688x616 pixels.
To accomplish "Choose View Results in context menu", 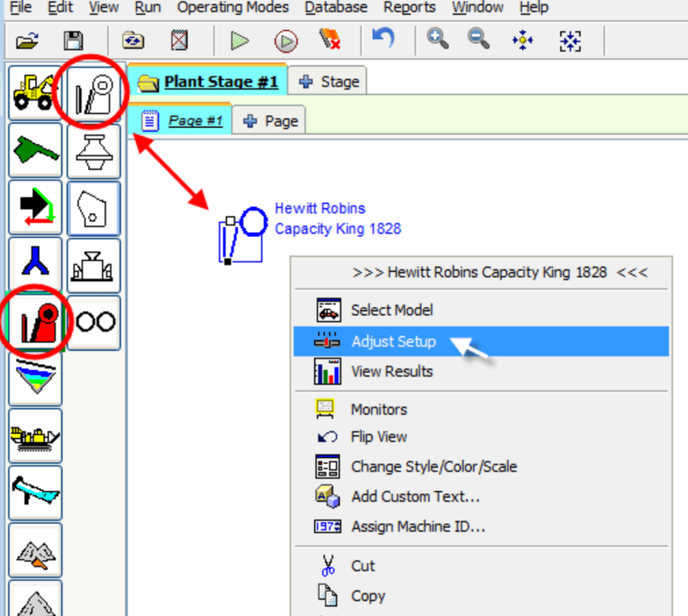I will [391, 372].
